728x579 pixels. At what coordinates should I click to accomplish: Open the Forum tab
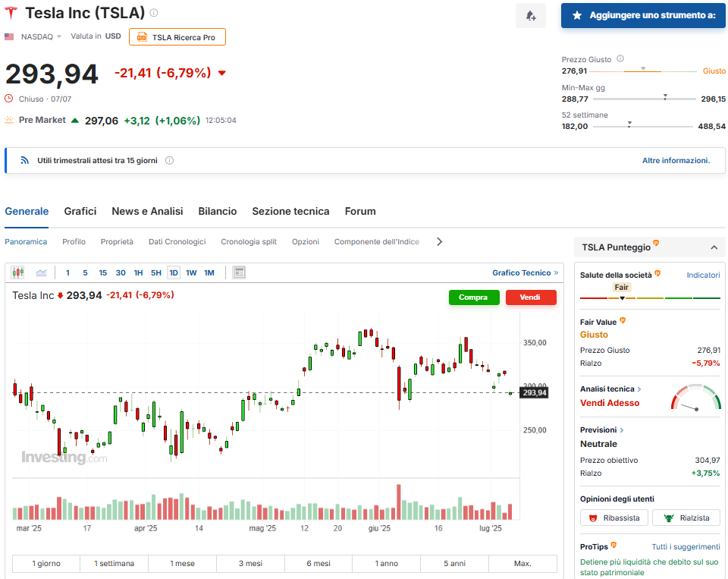click(360, 212)
